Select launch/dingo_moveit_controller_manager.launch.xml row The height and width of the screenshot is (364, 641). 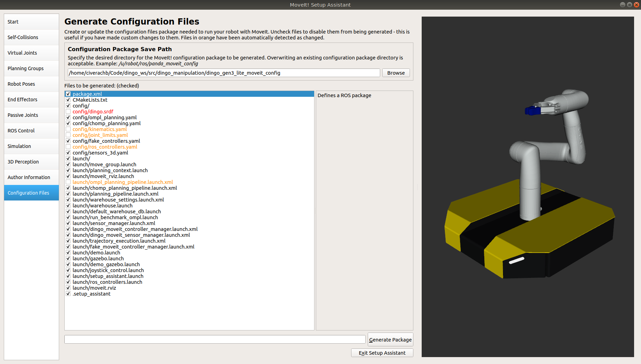(x=189, y=229)
